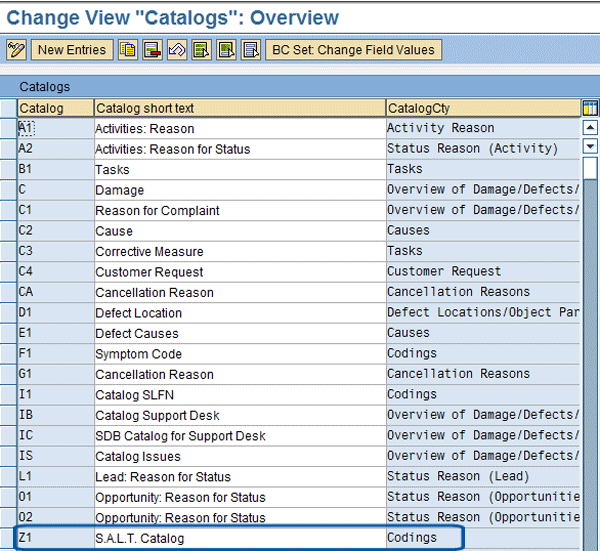The image size is (600, 551).
Task: Click the Delete row toolbar icon
Action: point(152,50)
